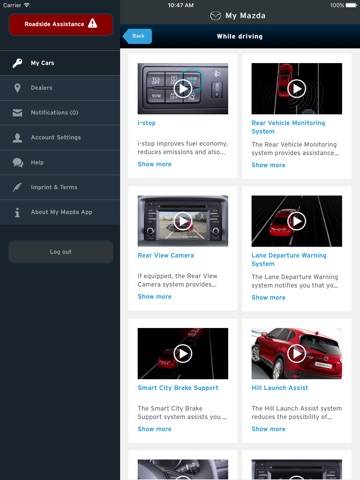Play the Rear View Camera video
The height and width of the screenshot is (480, 360).
click(x=183, y=221)
